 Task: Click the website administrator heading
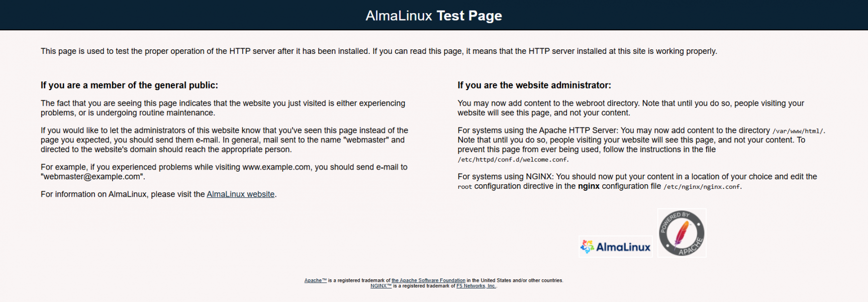534,85
